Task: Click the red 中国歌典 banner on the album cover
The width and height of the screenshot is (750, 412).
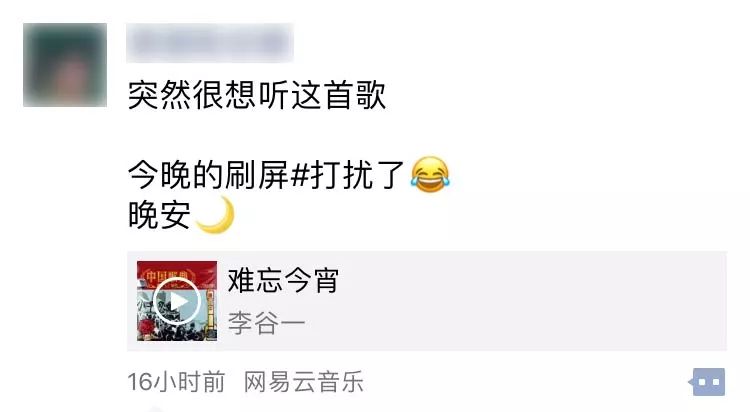Action: click(x=177, y=274)
